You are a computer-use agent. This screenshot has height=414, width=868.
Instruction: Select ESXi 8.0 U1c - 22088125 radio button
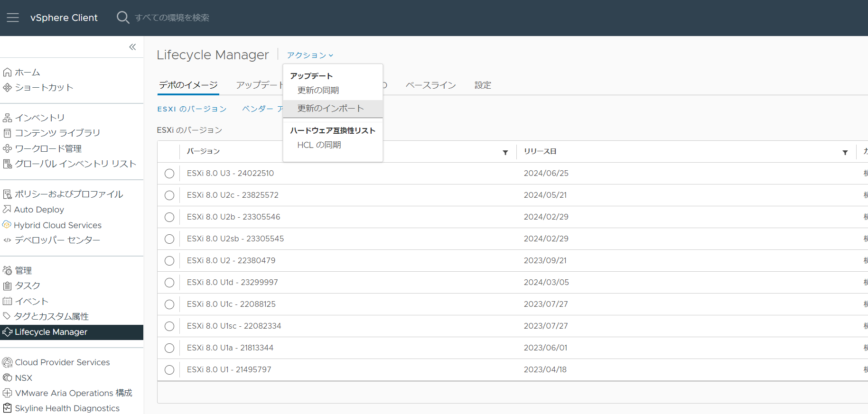click(x=169, y=304)
